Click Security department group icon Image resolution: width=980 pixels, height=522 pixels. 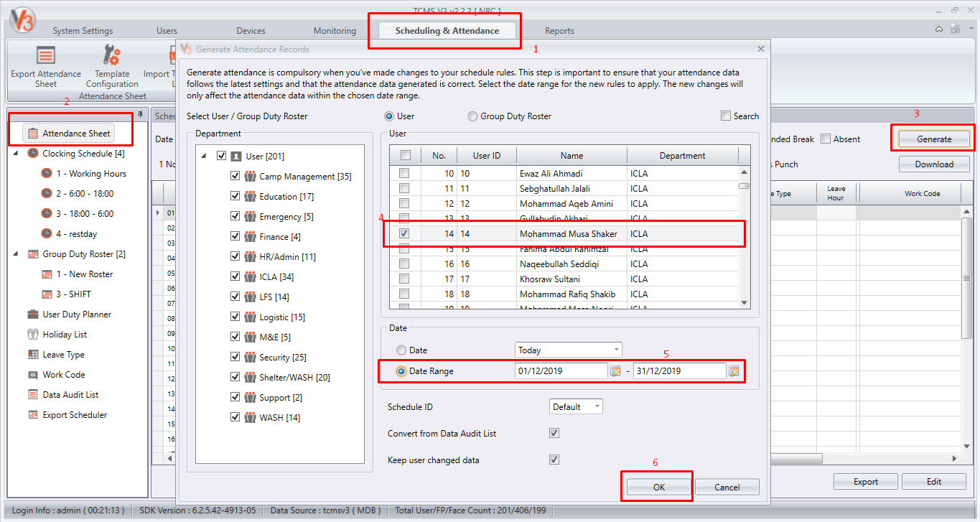point(250,358)
